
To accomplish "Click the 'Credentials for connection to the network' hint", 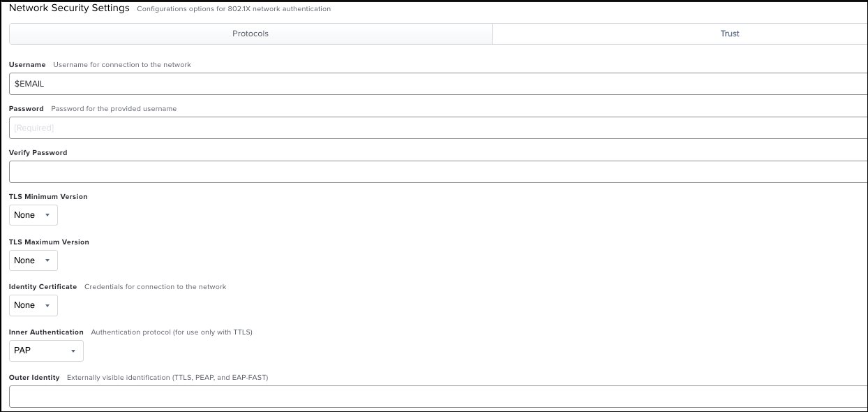I will click(156, 287).
